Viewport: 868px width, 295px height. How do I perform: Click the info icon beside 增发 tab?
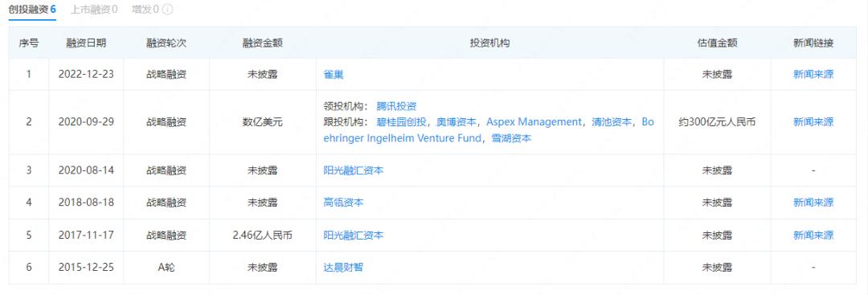[x=168, y=10]
